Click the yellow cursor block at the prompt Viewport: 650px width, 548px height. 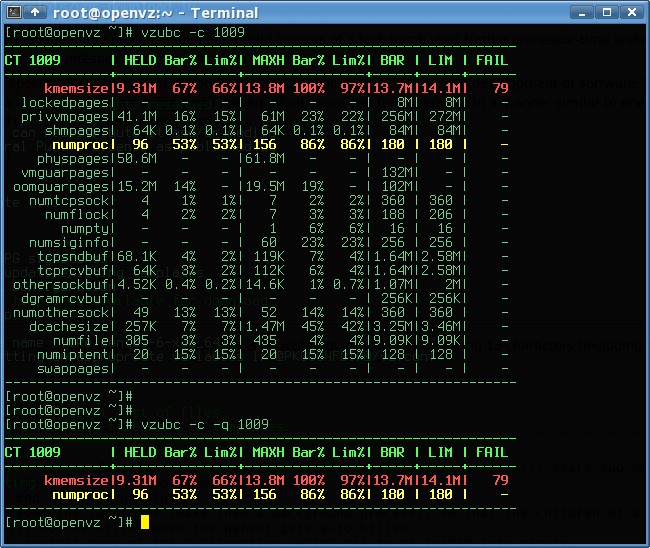tap(144, 522)
